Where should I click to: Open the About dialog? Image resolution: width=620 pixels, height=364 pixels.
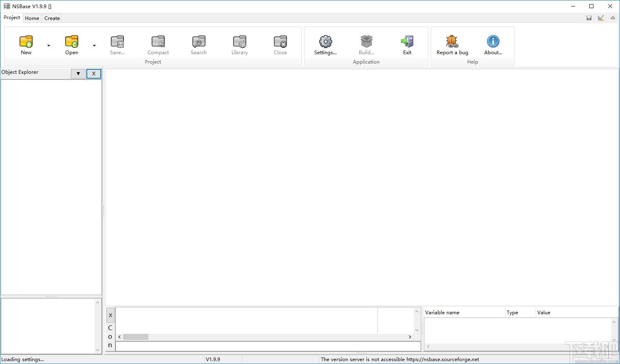493,45
